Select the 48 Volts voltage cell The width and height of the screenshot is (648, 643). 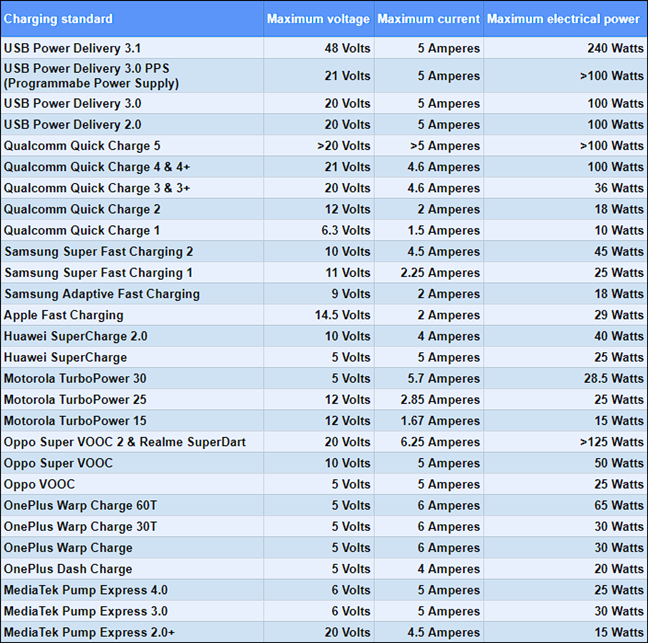click(341, 48)
